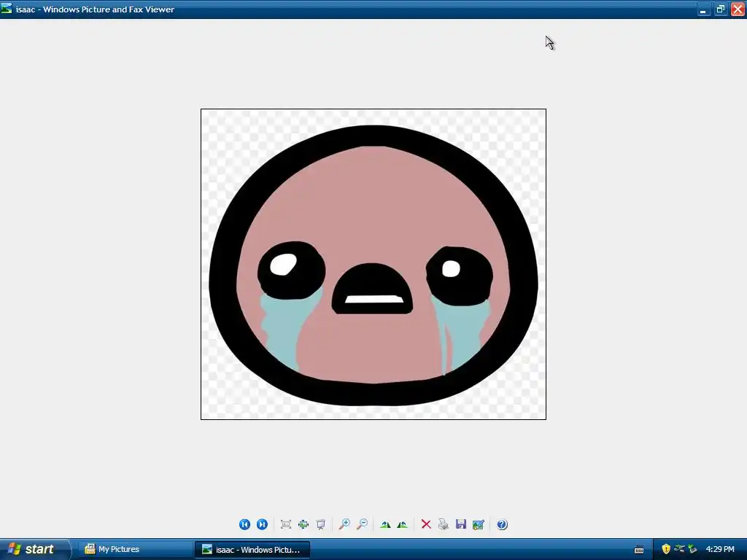The height and width of the screenshot is (560, 747).
Task: Open the viewer Help
Action: [502, 524]
